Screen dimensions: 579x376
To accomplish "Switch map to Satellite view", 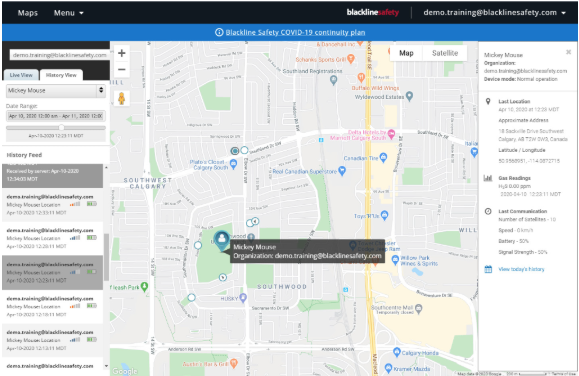I will 445,53.
